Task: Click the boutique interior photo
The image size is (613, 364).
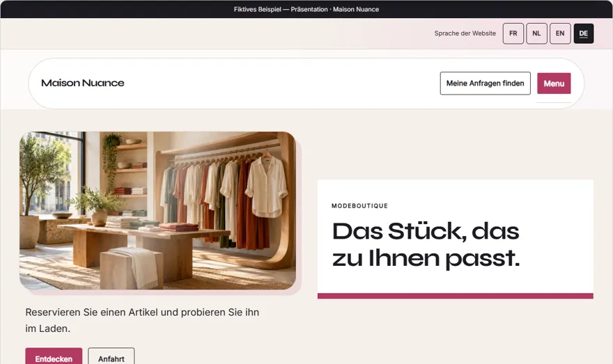Action: [157, 210]
